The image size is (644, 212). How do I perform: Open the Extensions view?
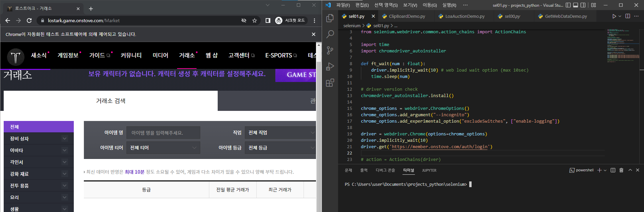click(x=330, y=82)
